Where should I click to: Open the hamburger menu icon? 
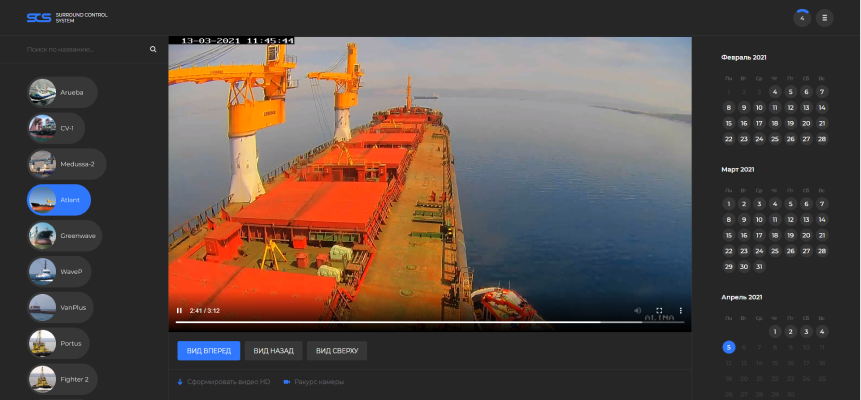coord(825,17)
